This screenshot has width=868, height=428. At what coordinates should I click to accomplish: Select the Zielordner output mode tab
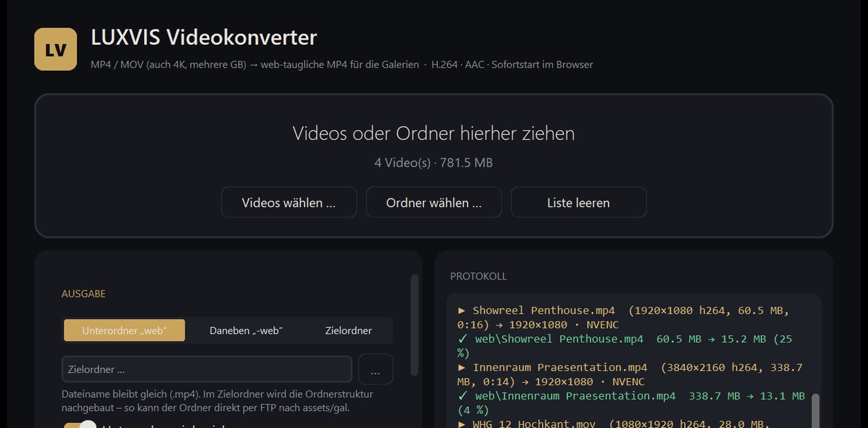[x=348, y=330]
